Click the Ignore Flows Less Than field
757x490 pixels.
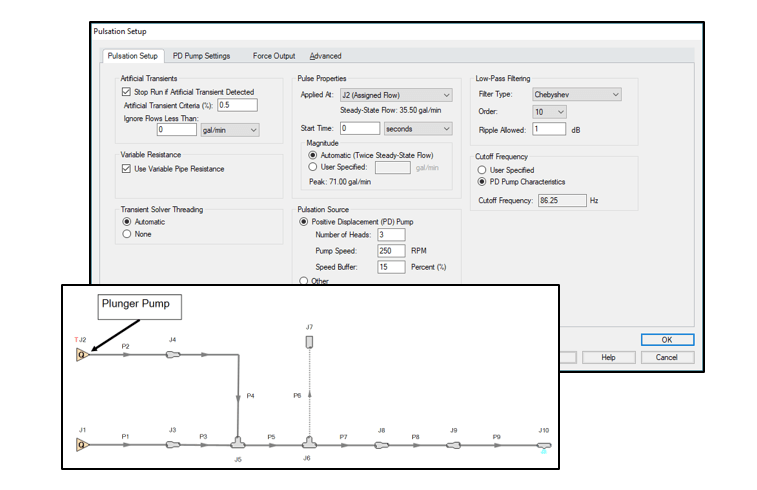(177, 130)
